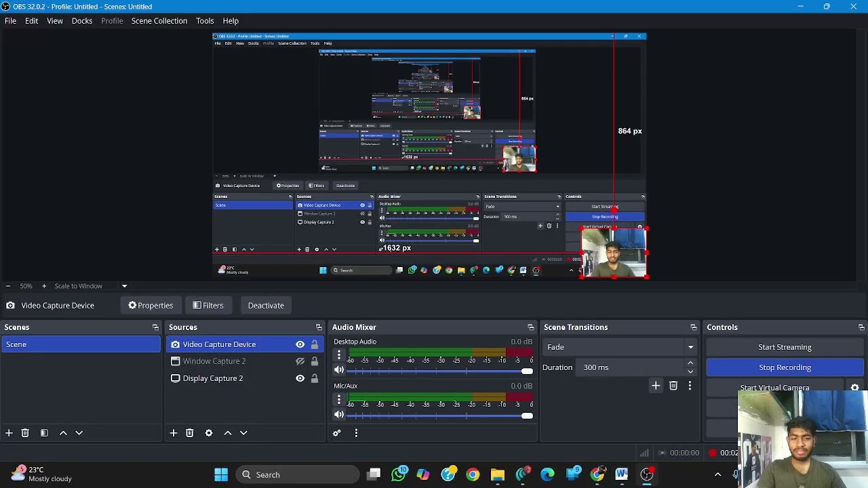Open File Explorer from the taskbar
868x488 pixels.
(498, 474)
